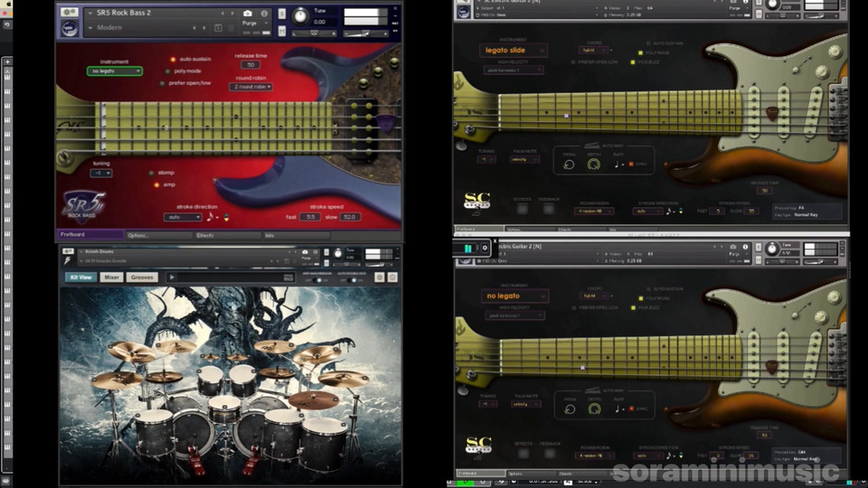The image size is (868, 488).
Task: Open the lower guitar 'no legato' dropdown
Action: tap(514, 296)
